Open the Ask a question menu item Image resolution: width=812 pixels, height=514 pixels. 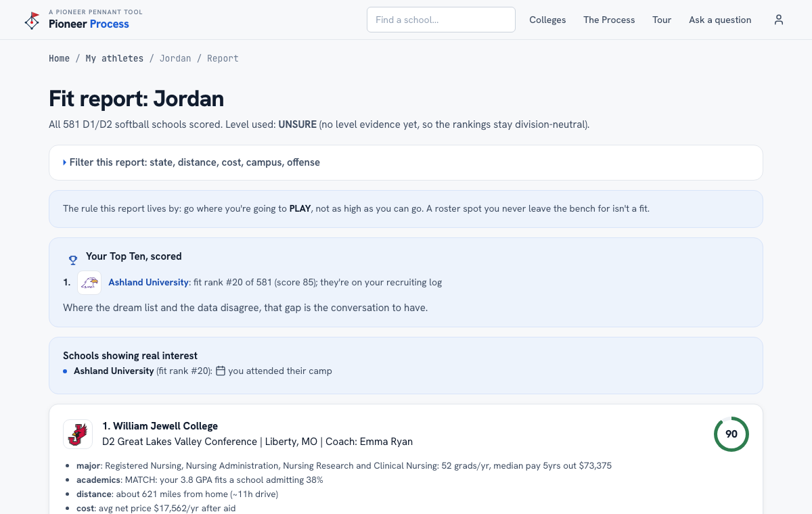[x=720, y=20]
